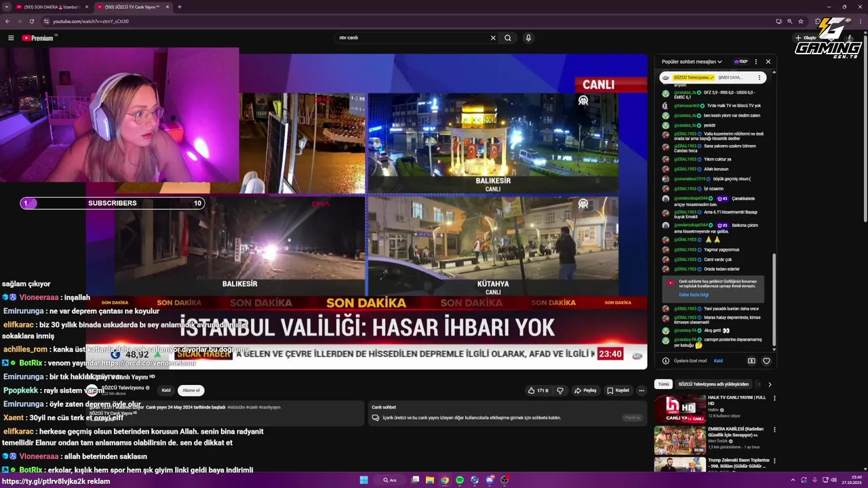Show more filter chips with right arrow
868x488 pixels.
(770, 384)
